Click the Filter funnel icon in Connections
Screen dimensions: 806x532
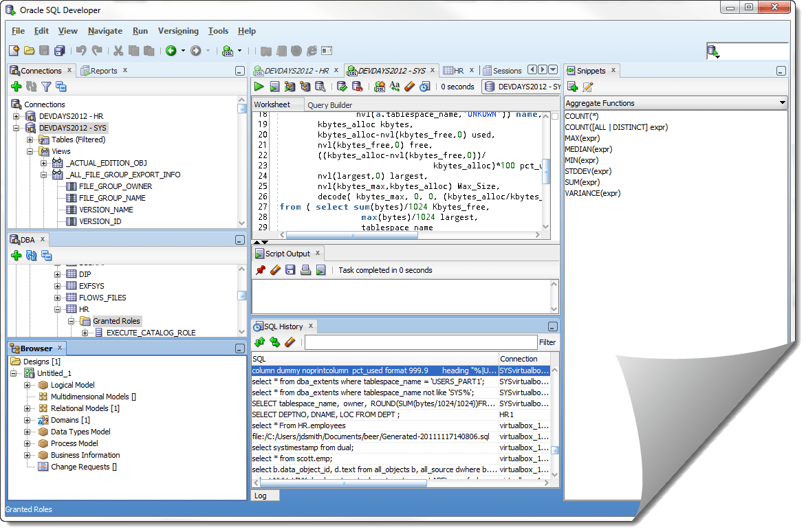(46, 87)
